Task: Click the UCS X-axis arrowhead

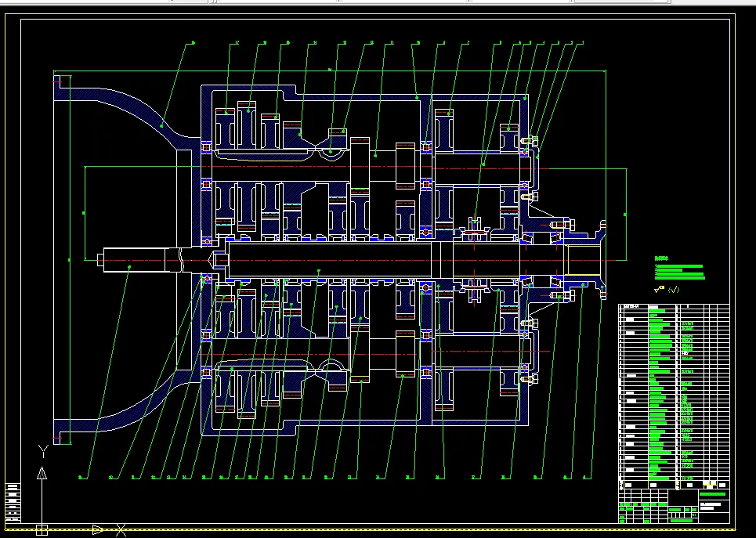Action: coord(98,530)
